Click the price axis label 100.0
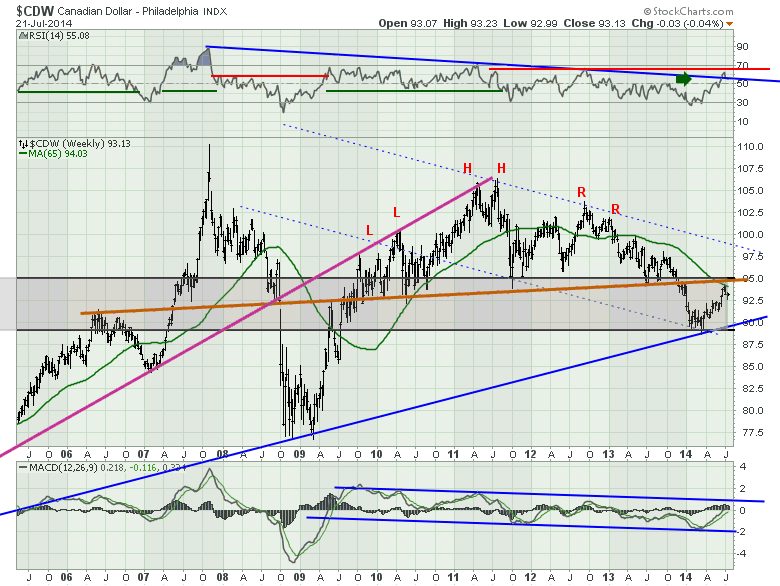 tap(750, 235)
